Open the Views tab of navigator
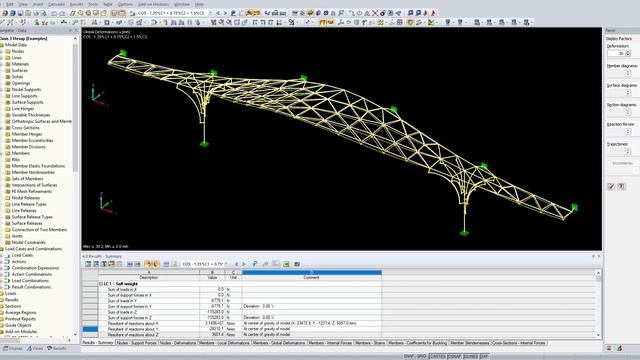Image resolution: width=640 pixels, height=360 pixels. pyautogui.click(x=35, y=349)
